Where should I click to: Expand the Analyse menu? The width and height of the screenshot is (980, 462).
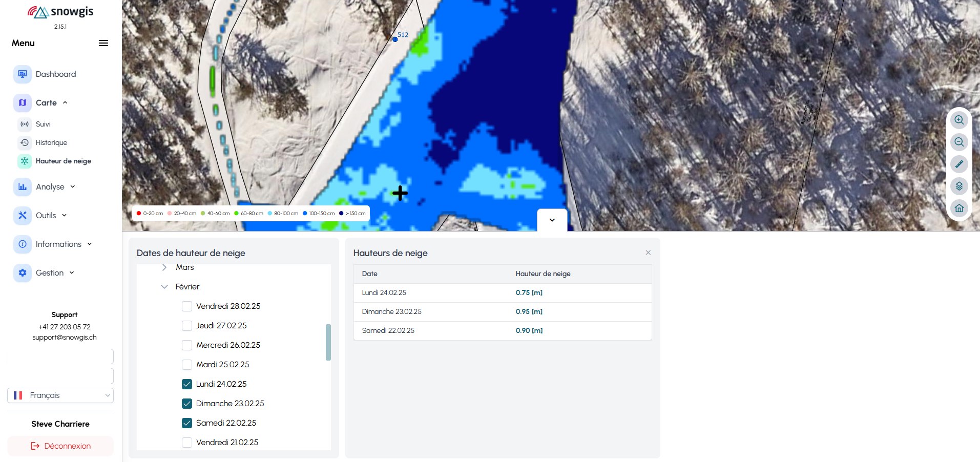(x=50, y=187)
